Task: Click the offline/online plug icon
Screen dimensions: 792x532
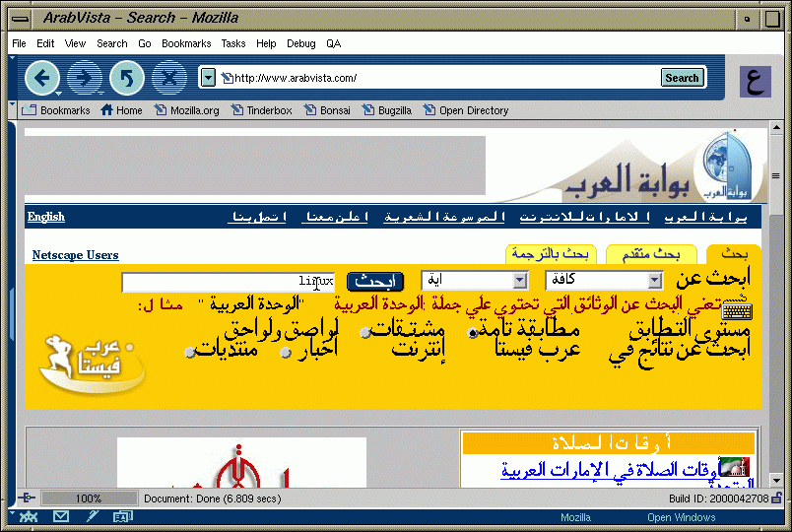Action: (26, 499)
